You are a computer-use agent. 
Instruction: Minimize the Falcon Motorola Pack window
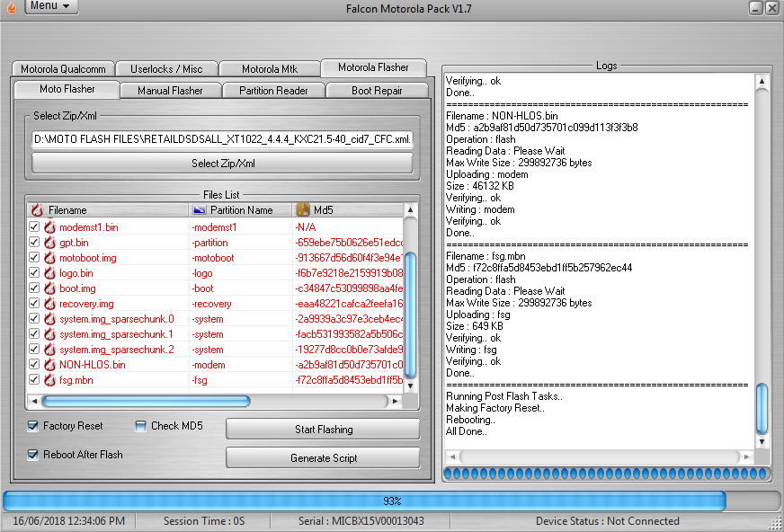pyautogui.click(x=755, y=8)
